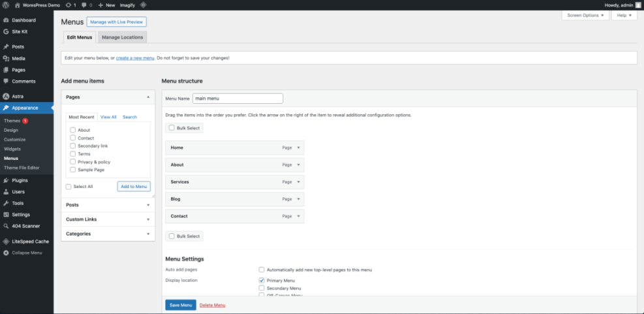Click the Settings icon in sidebar
644x314 pixels.
(6, 215)
